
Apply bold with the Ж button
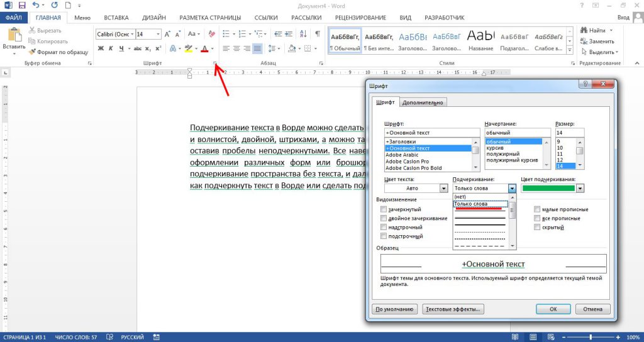pyautogui.click(x=101, y=48)
